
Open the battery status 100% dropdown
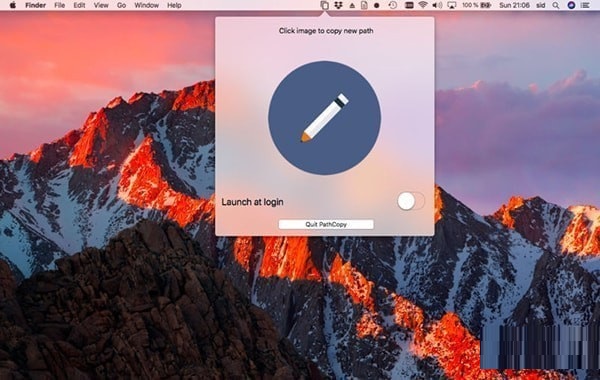(x=476, y=5)
